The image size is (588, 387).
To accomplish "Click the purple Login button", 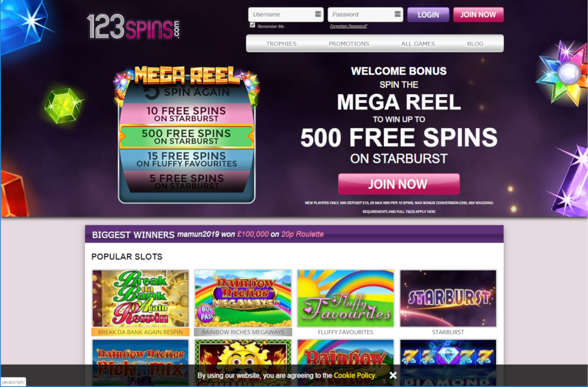I will (428, 14).
